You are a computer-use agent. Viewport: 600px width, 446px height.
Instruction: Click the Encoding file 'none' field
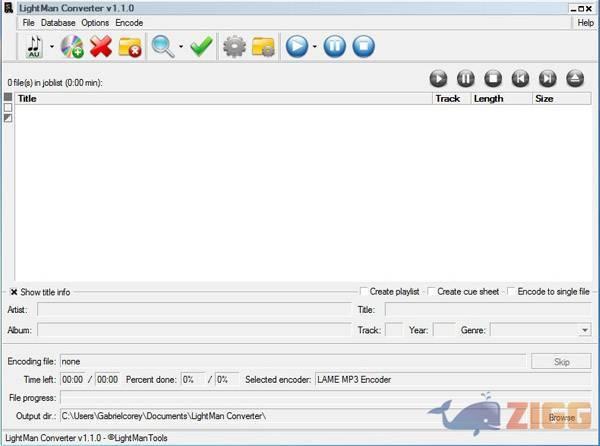click(293, 361)
